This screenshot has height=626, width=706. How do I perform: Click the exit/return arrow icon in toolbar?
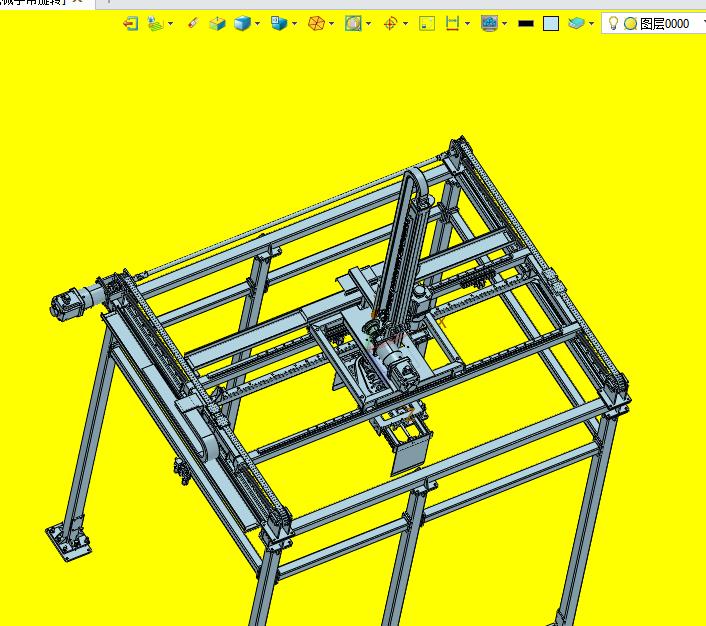[x=131, y=23]
